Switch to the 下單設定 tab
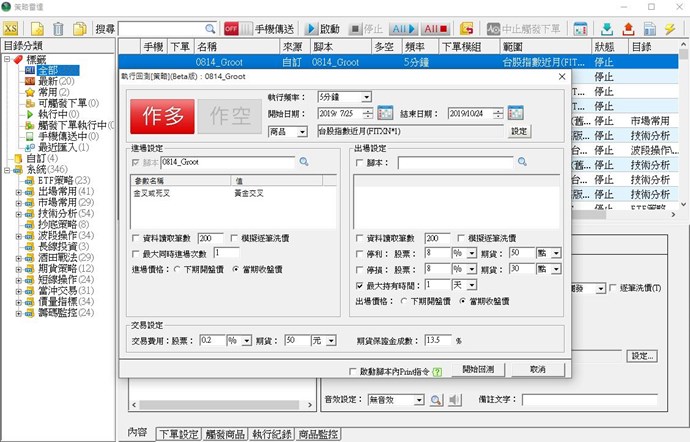 click(178, 433)
